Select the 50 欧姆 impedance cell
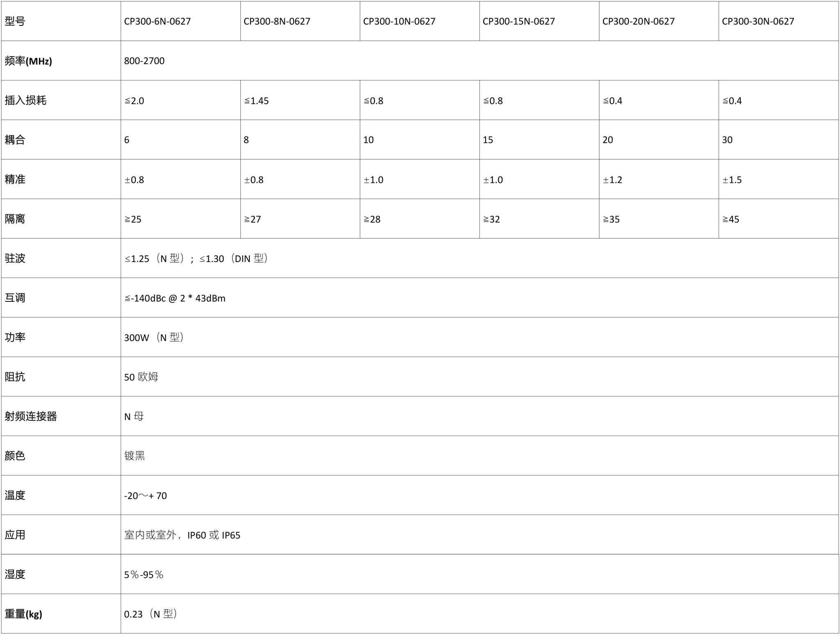This screenshot has width=840, height=636. (x=479, y=376)
